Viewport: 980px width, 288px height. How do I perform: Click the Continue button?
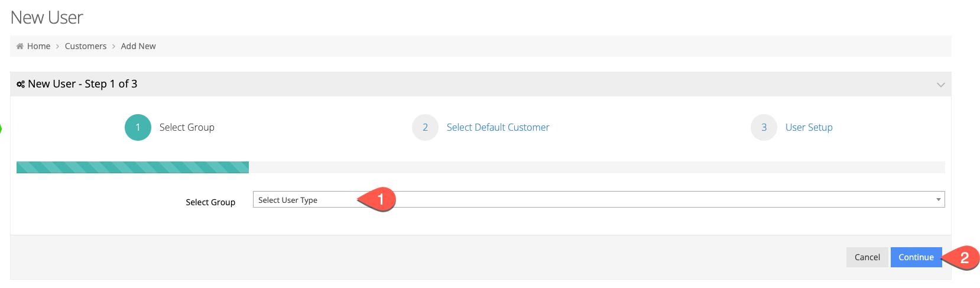coord(916,257)
